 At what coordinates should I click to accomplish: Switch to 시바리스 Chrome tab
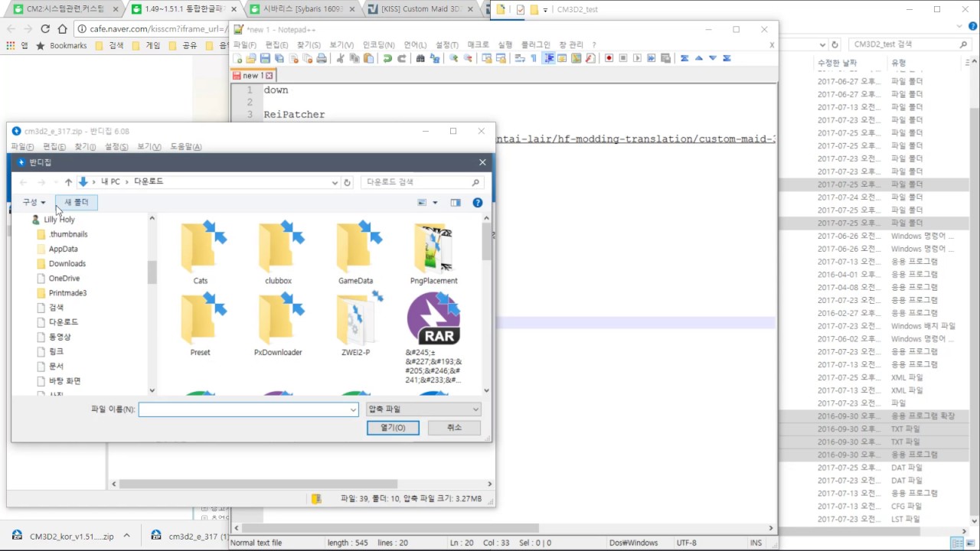click(302, 10)
